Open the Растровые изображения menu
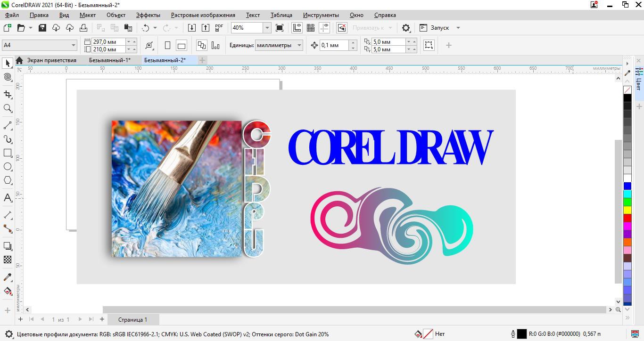The height and width of the screenshot is (341, 644). tap(203, 15)
